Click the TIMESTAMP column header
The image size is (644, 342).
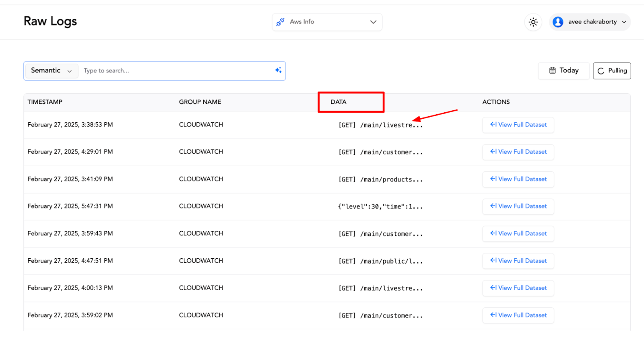click(45, 102)
